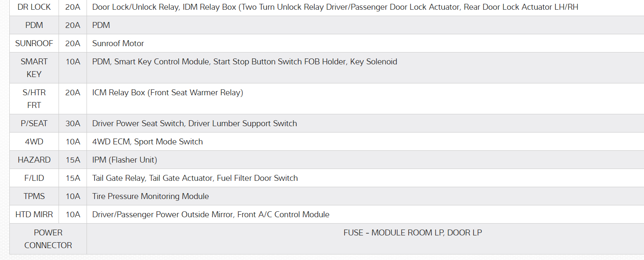Select the HAZARD fuse label
Viewport: 644px width, 260px height.
34,160
